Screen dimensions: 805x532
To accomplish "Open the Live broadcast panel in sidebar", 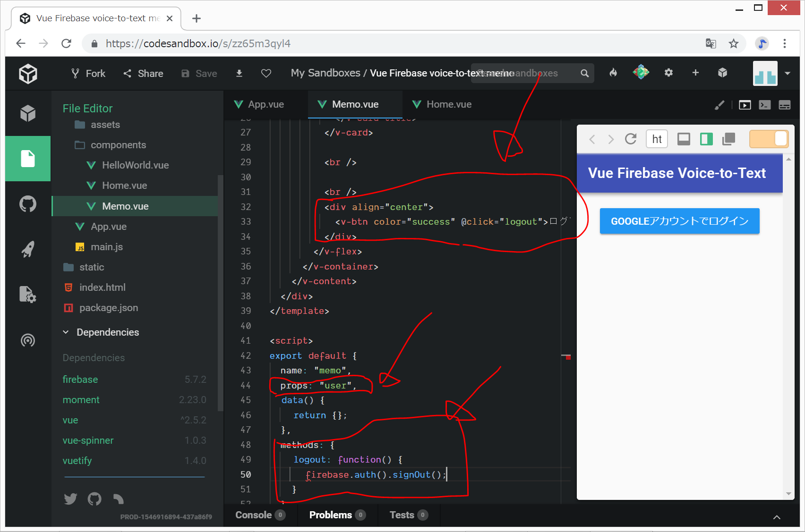I will 28,340.
